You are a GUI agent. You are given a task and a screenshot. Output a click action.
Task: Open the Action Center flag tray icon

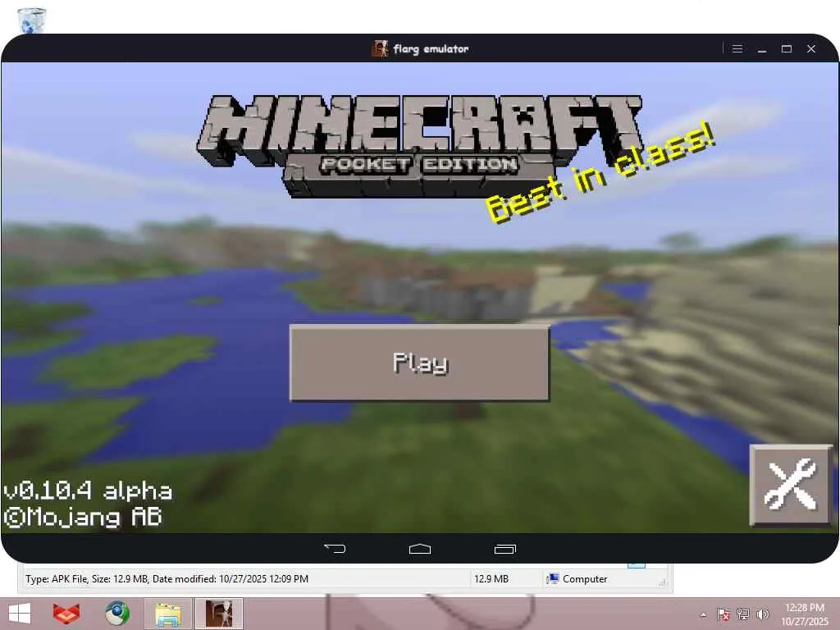pyautogui.click(x=723, y=614)
